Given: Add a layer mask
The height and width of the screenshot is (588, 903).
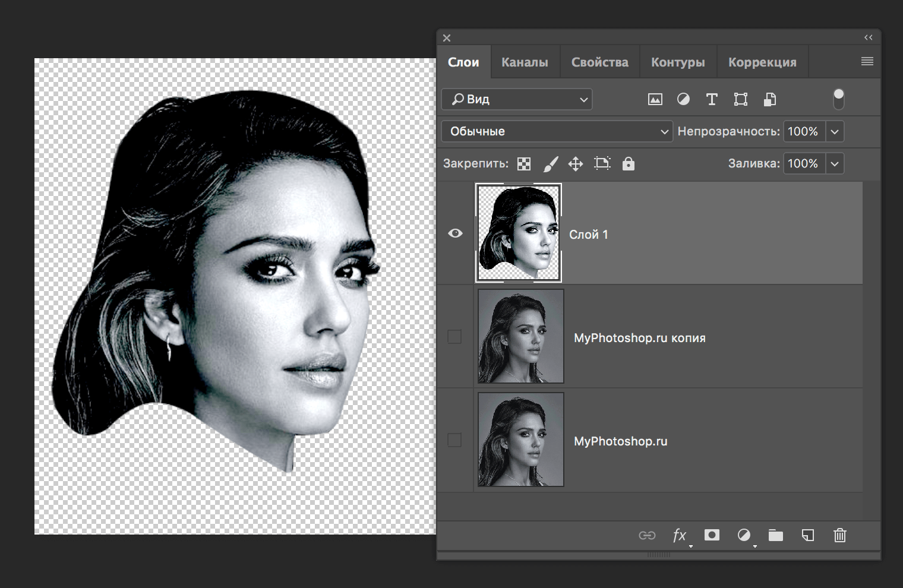Looking at the screenshot, I should click(712, 536).
